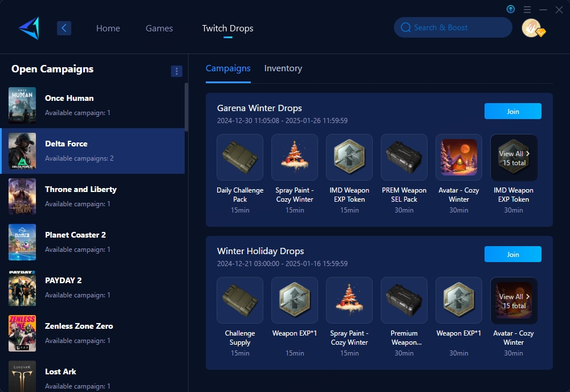Image resolution: width=570 pixels, height=392 pixels.
Task: Expand View All 15 total in Winter Holiday Drops
Action: point(514,301)
